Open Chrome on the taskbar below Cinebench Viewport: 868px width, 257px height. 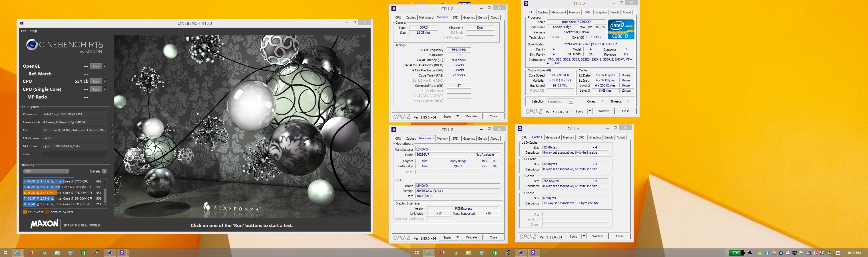[44, 253]
